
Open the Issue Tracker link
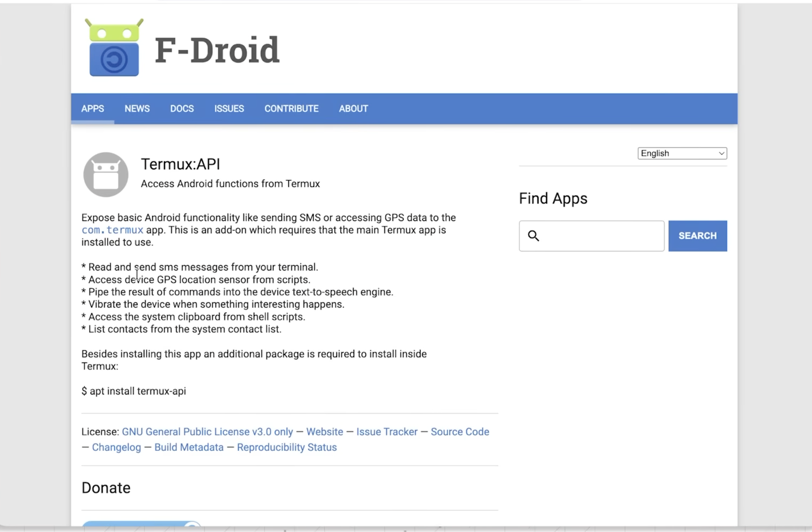(387, 432)
